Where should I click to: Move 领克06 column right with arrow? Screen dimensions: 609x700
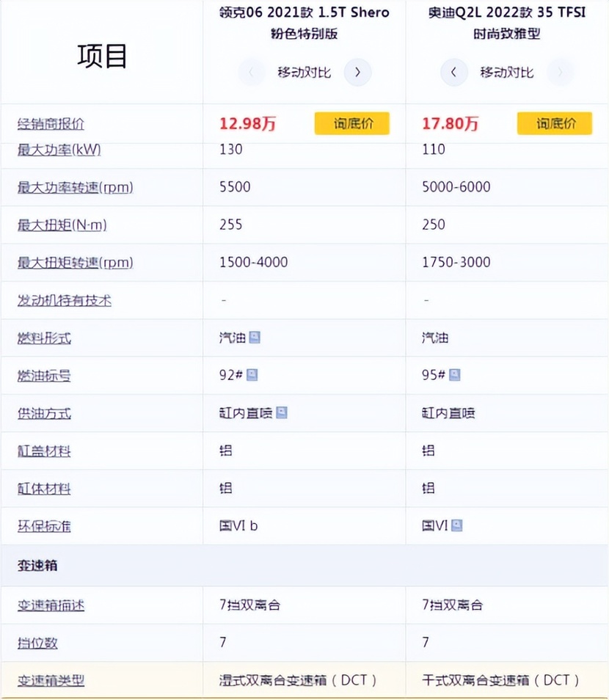[x=357, y=72]
